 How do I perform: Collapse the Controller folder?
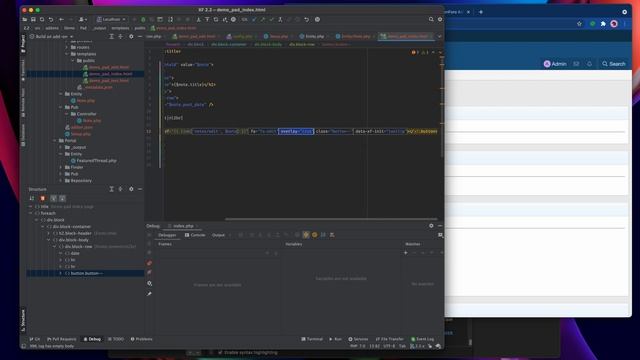click(x=67, y=114)
